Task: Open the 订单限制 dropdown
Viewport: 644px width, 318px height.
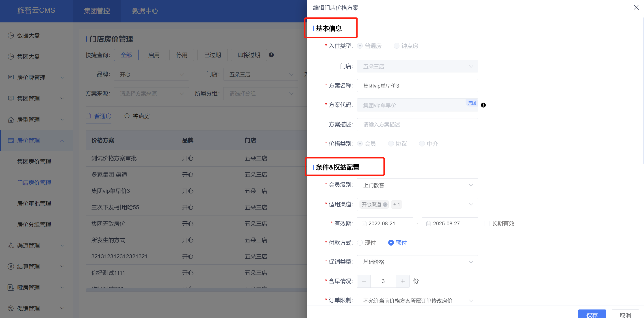Action: pos(417,299)
